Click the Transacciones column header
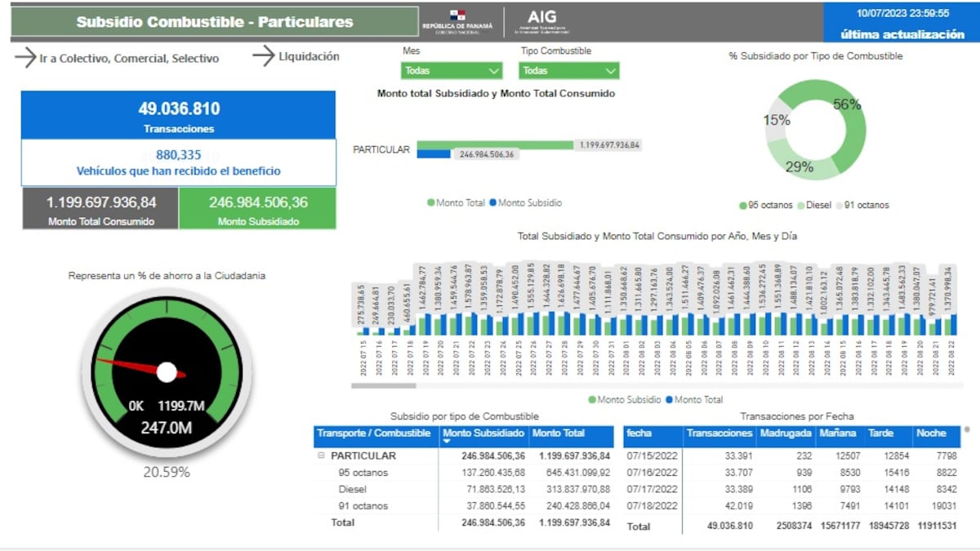 719,433
